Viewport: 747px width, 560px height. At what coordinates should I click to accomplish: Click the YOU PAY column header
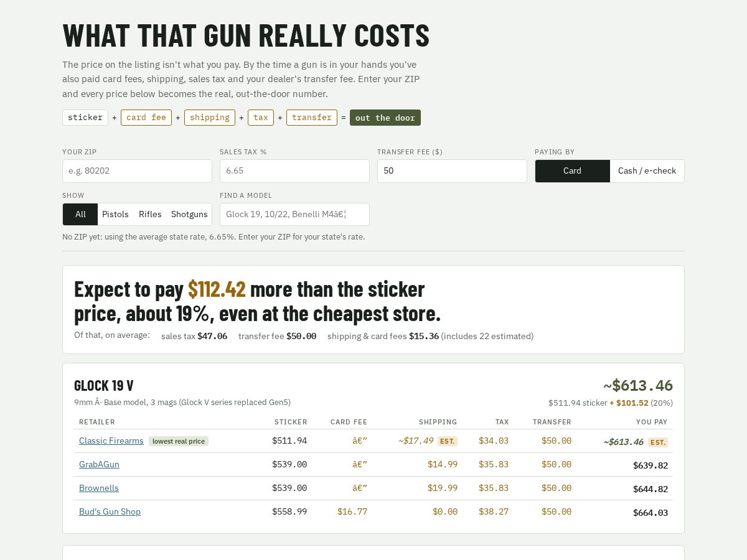652,422
